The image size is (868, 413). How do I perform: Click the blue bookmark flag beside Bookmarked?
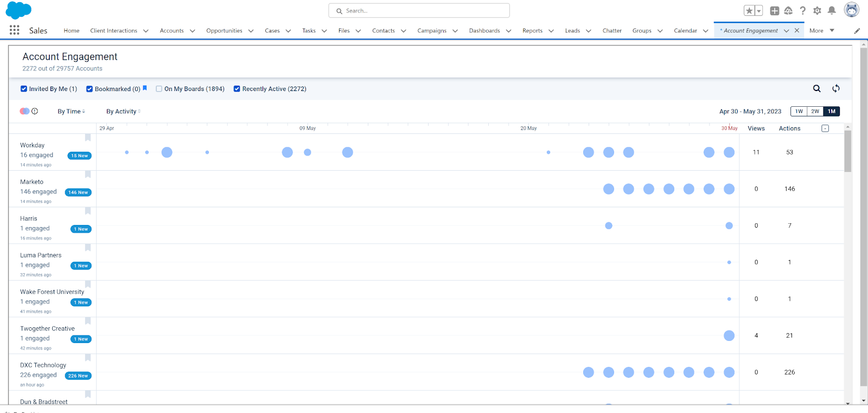(145, 88)
